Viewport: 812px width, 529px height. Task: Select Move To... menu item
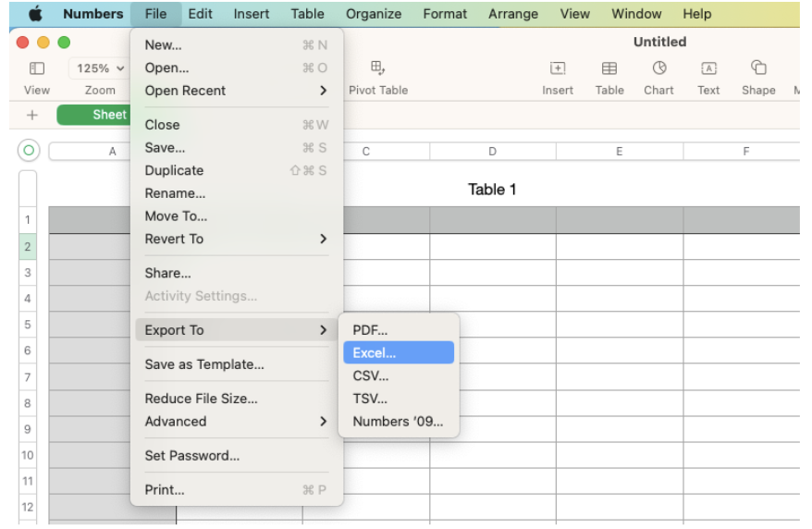point(237,215)
